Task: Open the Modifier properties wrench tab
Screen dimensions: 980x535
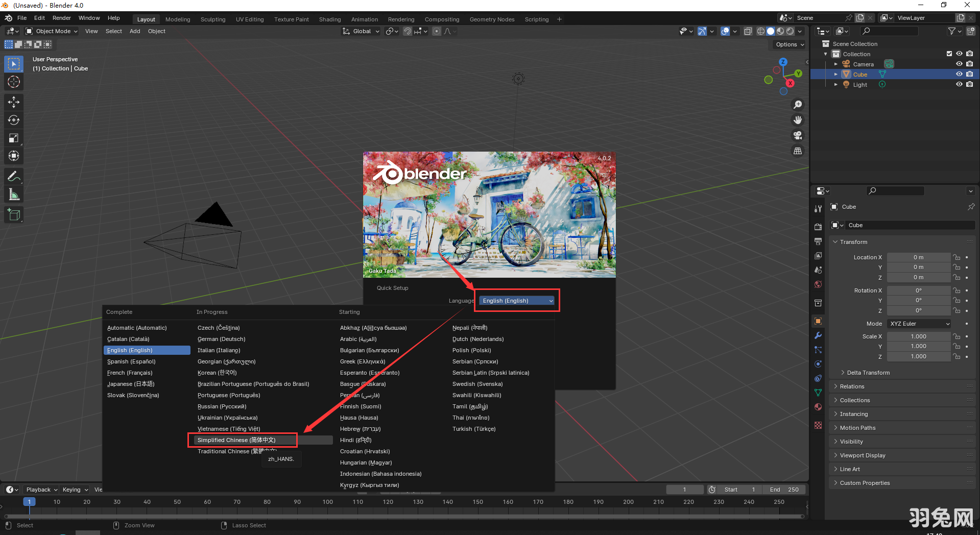Action: (818, 335)
